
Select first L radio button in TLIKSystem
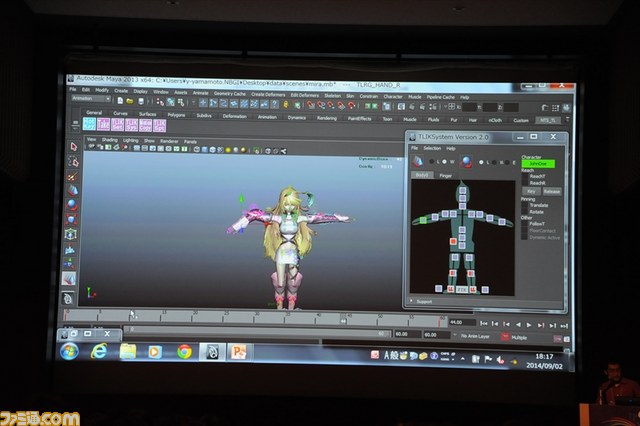pos(431,162)
